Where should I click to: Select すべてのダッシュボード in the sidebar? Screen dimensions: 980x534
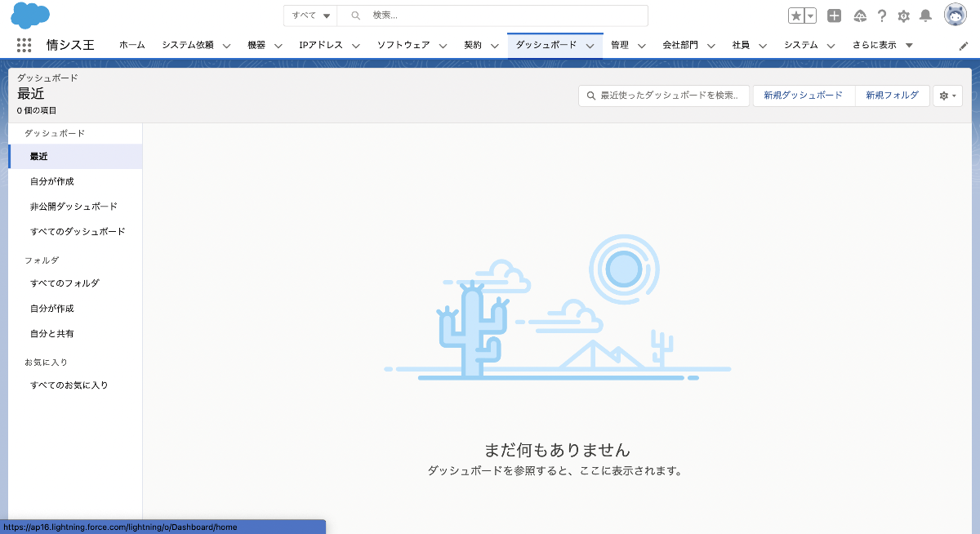[x=75, y=232]
